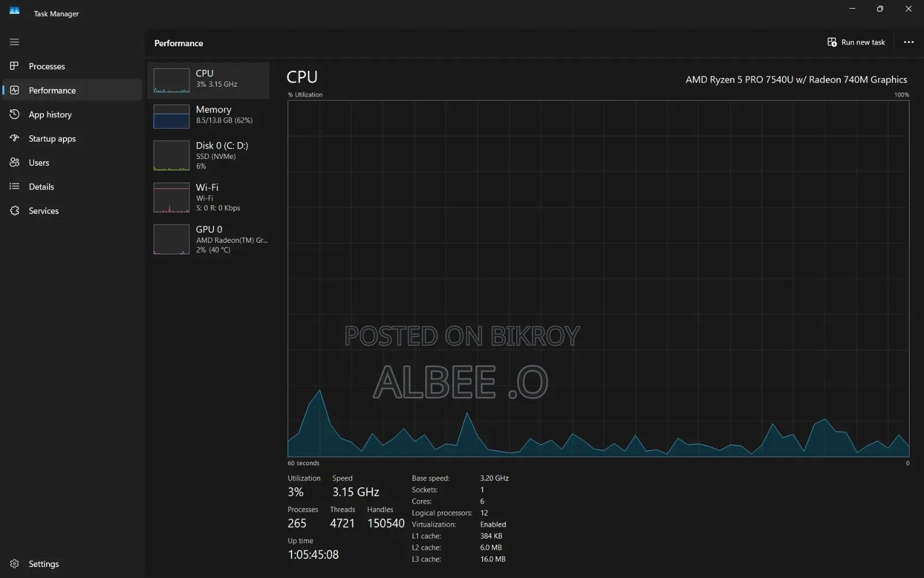Click the Handles count 150540

pyautogui.click(x=386, y=523)
